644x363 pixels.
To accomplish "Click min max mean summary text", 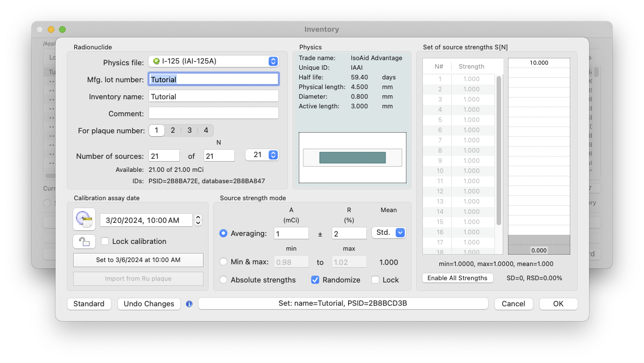I will click(x=495, y=264).
